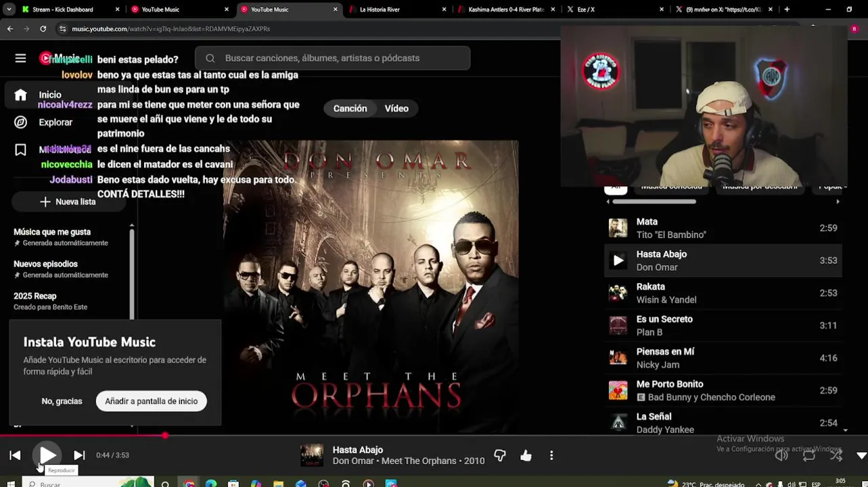This screenshot has width=868, height=487.
Task: Click the now-playing mini album thumbnail
Action: point(312,455)
